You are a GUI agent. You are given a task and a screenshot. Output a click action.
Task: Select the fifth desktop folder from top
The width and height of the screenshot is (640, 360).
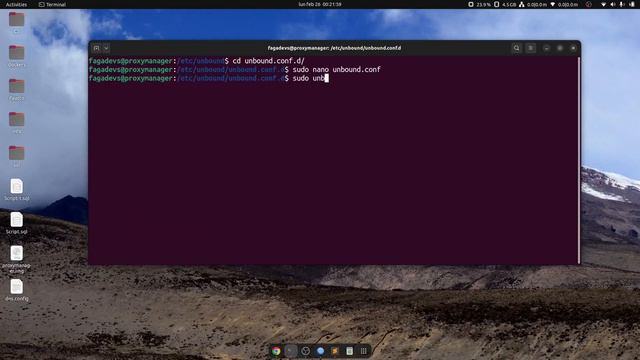[x=16, y=156]
